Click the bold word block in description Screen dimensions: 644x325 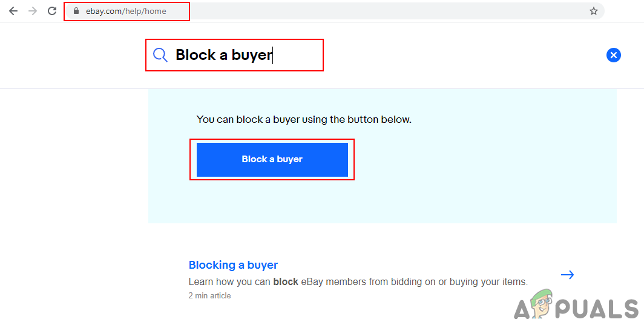pyautogui.click(x=286, y=281)
